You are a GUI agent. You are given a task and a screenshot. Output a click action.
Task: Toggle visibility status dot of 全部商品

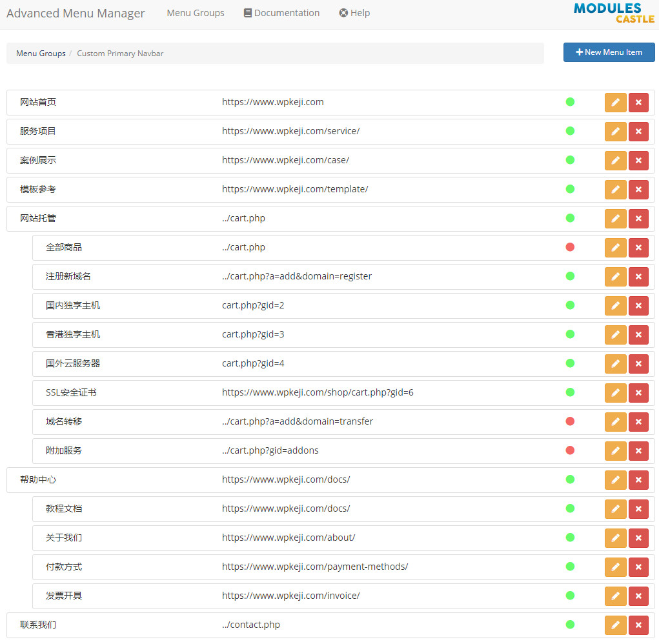(570, 247)
